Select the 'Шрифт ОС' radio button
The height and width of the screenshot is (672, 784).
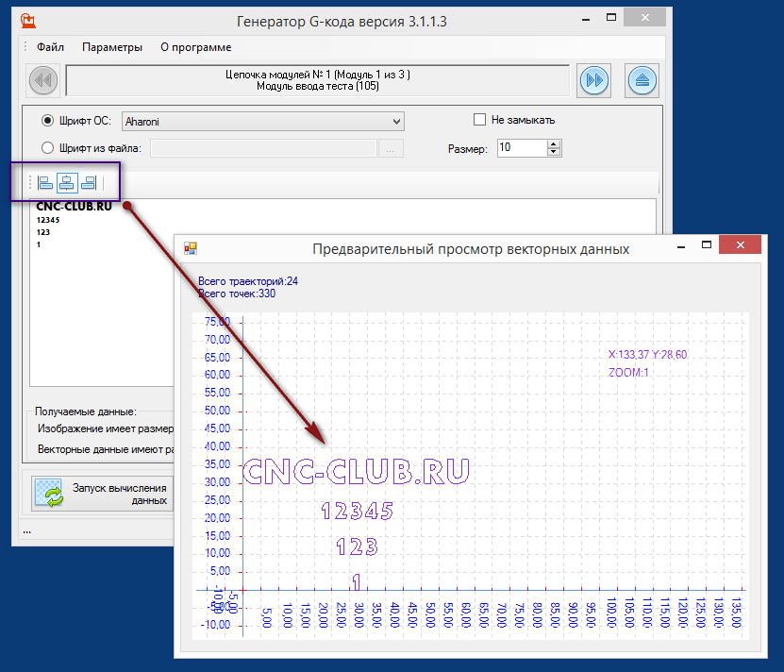pyautogui.click(x=47, y=121)
